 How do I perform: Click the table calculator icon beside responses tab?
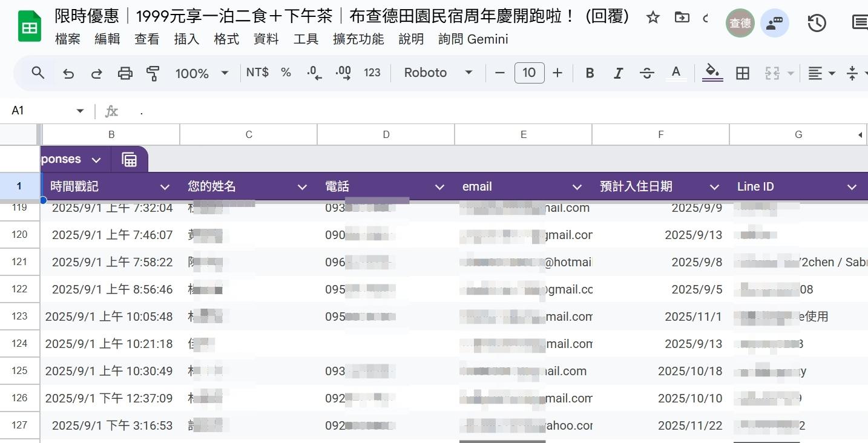(130, 160)
